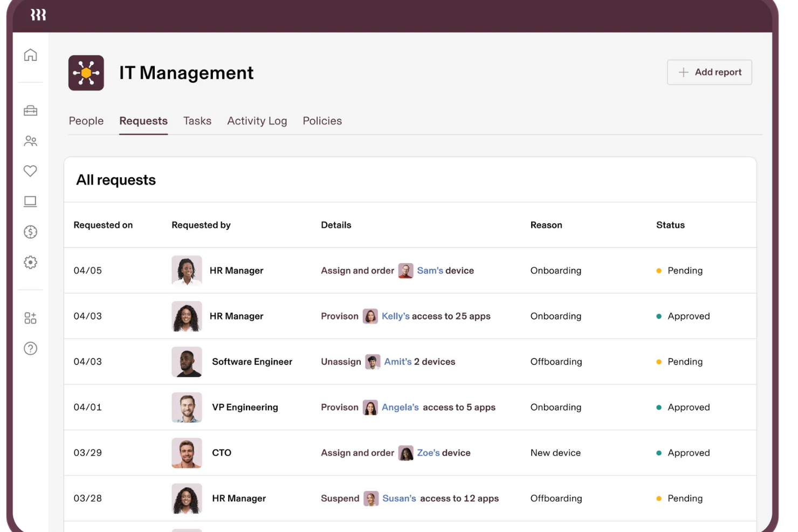Screen dimensions: 798x532
Task: Open the laptop Devices sidebar icon
Action: tap(30, 201)
